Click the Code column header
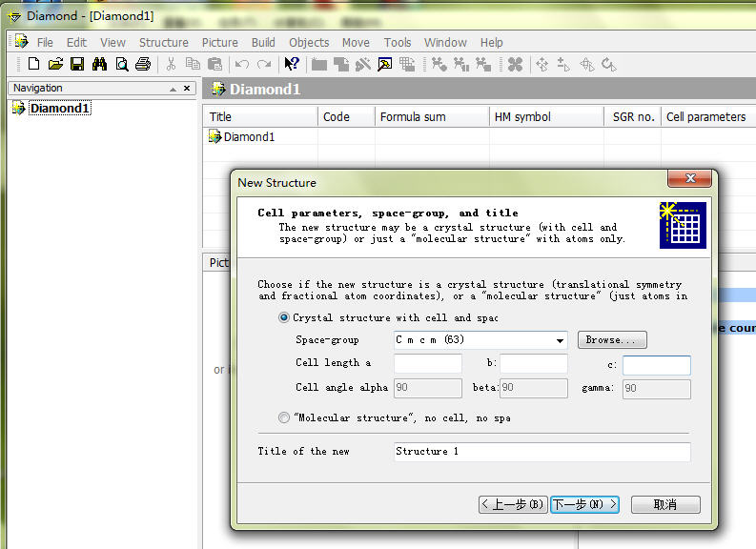 point(346,116)
